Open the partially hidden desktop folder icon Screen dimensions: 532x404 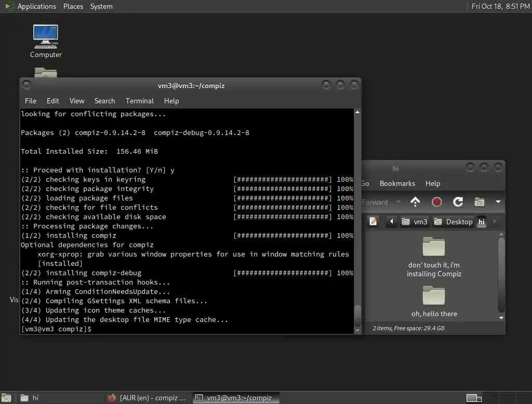coord(46,72)
